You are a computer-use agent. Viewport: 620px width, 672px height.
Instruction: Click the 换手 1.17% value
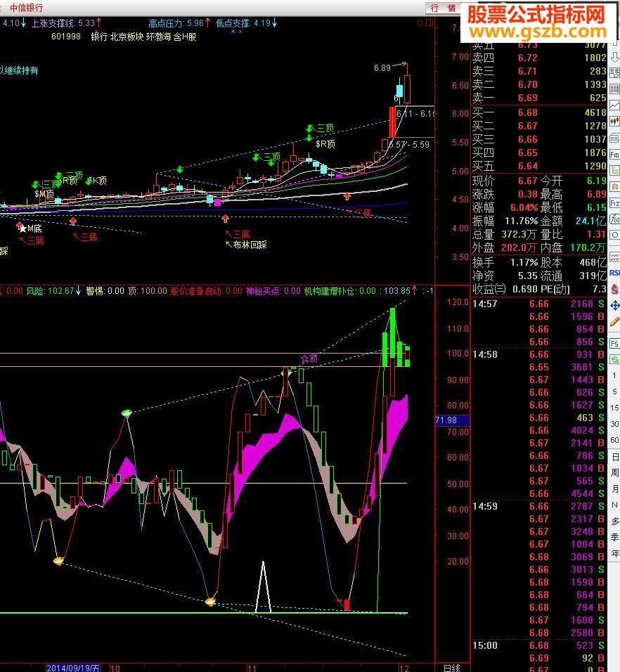pyautogui.click(x=524, y=262)
